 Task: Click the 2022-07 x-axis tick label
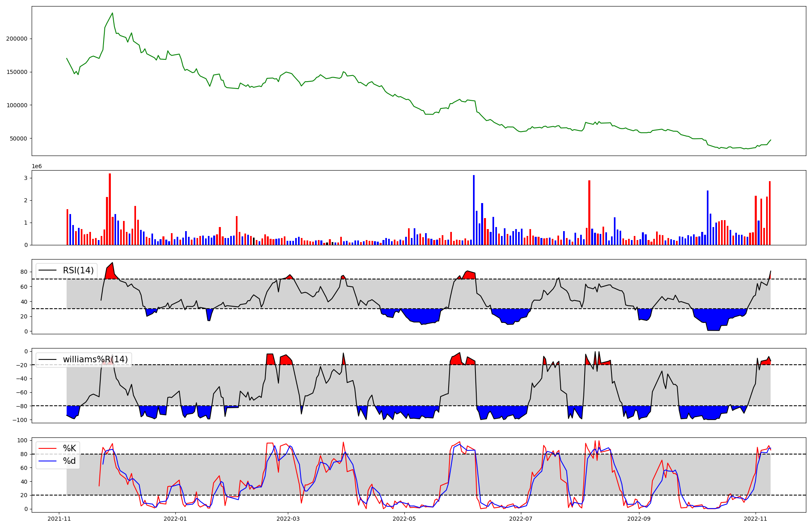point(520,519)
